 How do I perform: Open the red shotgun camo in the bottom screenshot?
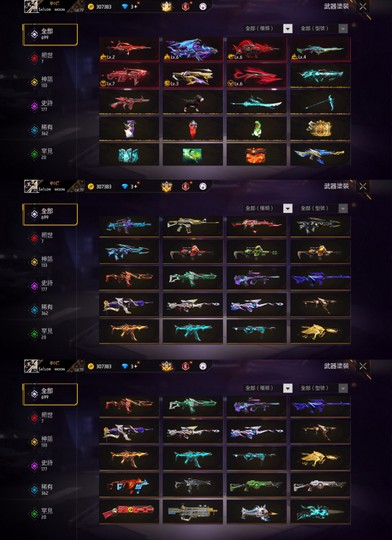[x=129, y=512]
